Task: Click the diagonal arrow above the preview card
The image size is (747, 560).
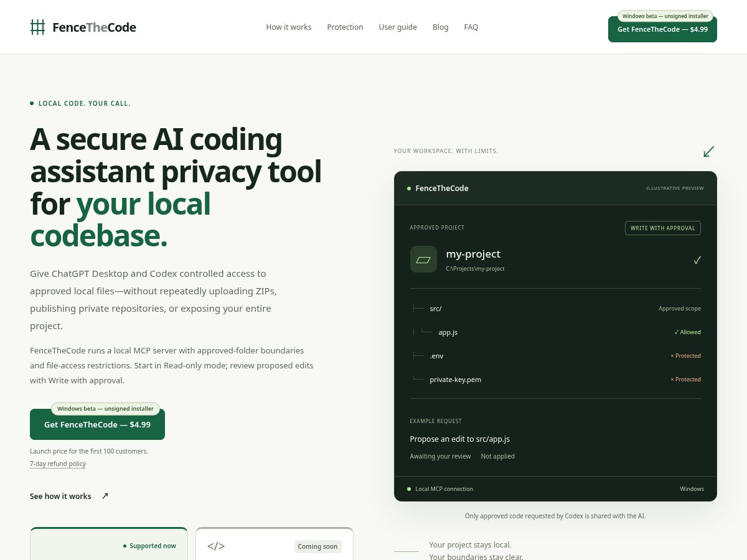Action: point(708,151)
